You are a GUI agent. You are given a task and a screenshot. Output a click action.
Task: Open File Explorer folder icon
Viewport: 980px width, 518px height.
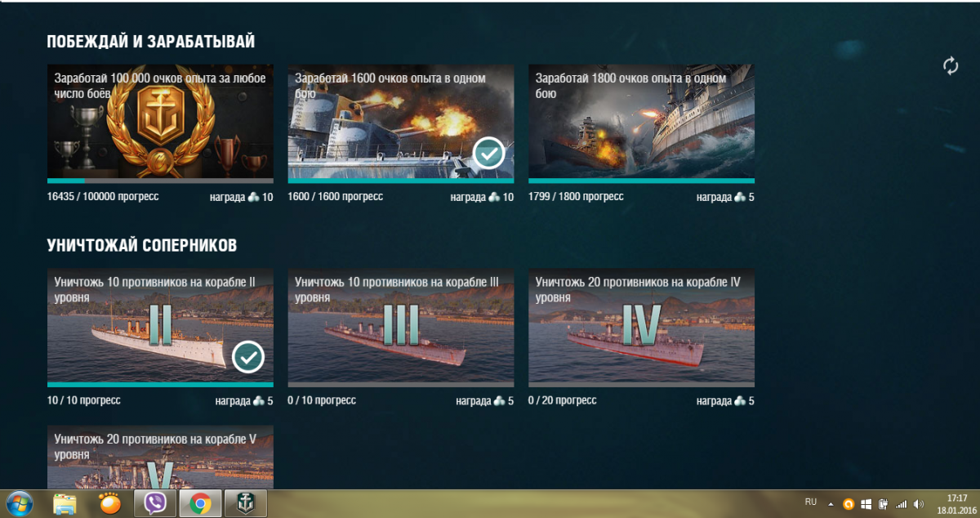coord(65,504)
